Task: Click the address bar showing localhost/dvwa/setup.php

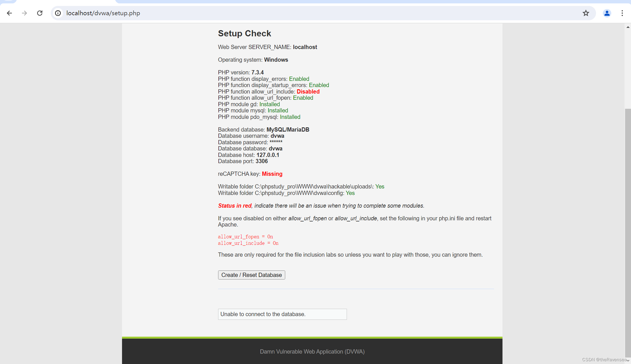Action: pos(323,13)
